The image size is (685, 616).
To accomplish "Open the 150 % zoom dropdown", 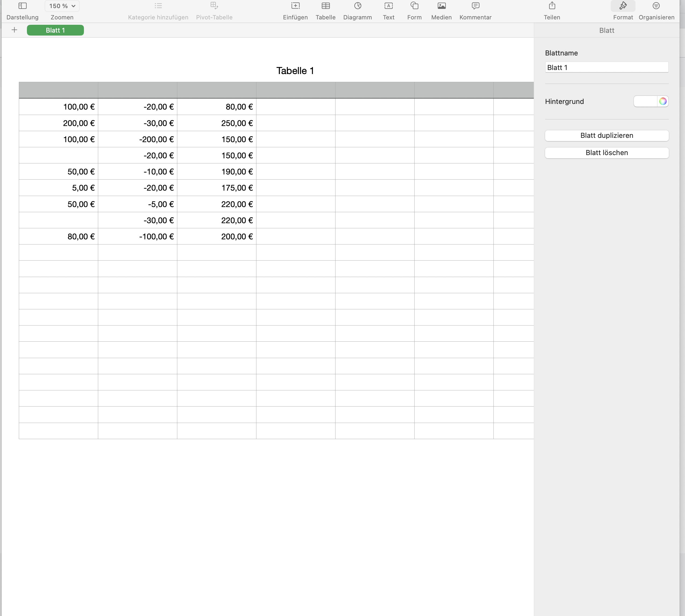I will coord(62,6).
